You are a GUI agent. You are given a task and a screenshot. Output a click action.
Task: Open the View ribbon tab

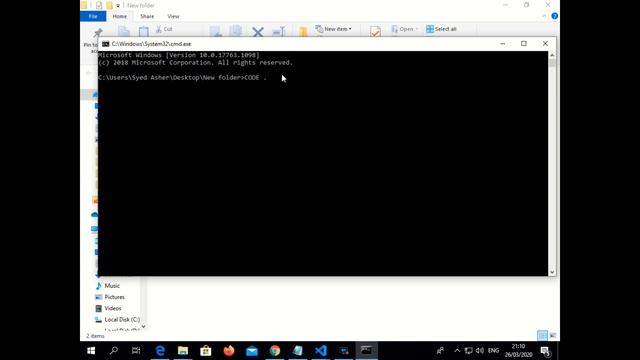[173, 16]
